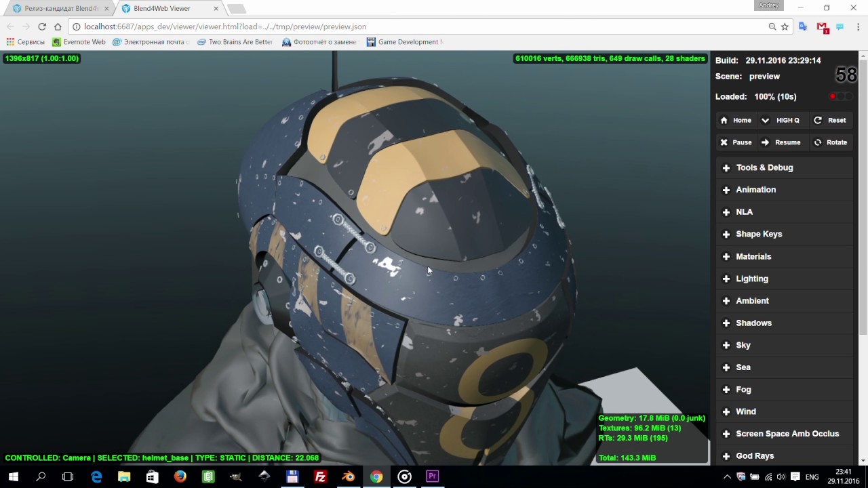
Task: Open the Gmail checker extension
Action: coord(822,27)
